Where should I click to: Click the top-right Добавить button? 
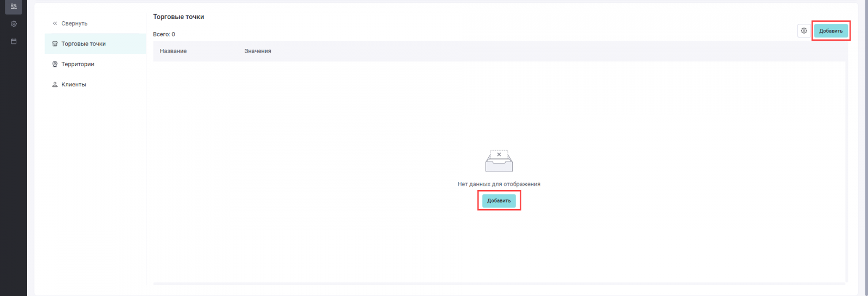tap(831, 31)
